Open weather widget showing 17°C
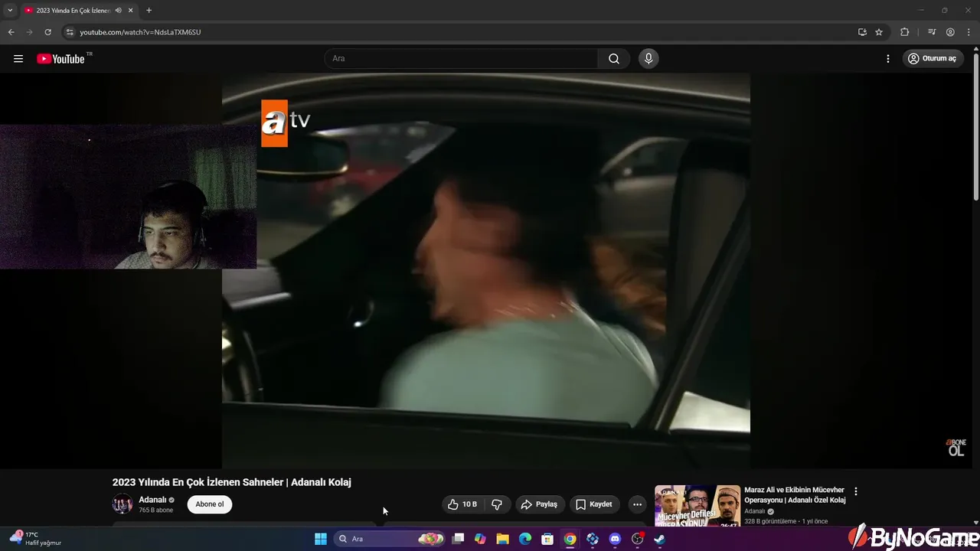Viewport: 980px width, 551px height. pyautogui.click(x=35, y=539)
